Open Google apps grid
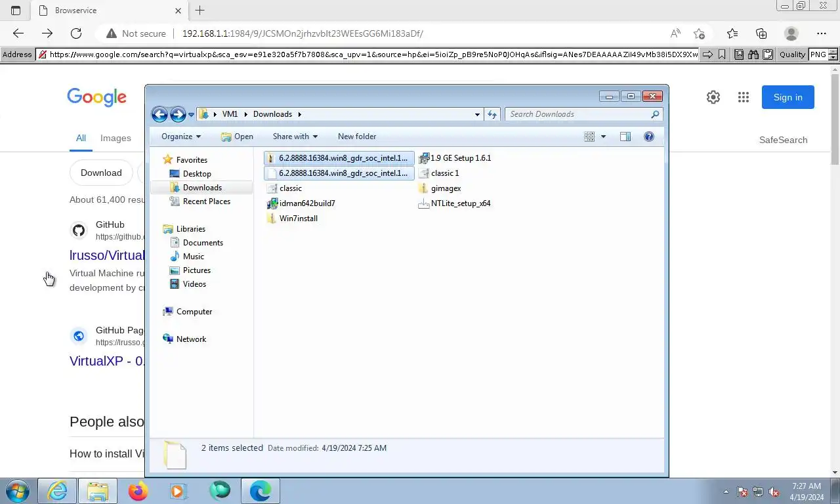Screen dimensions: 840x504 point(744,97)
